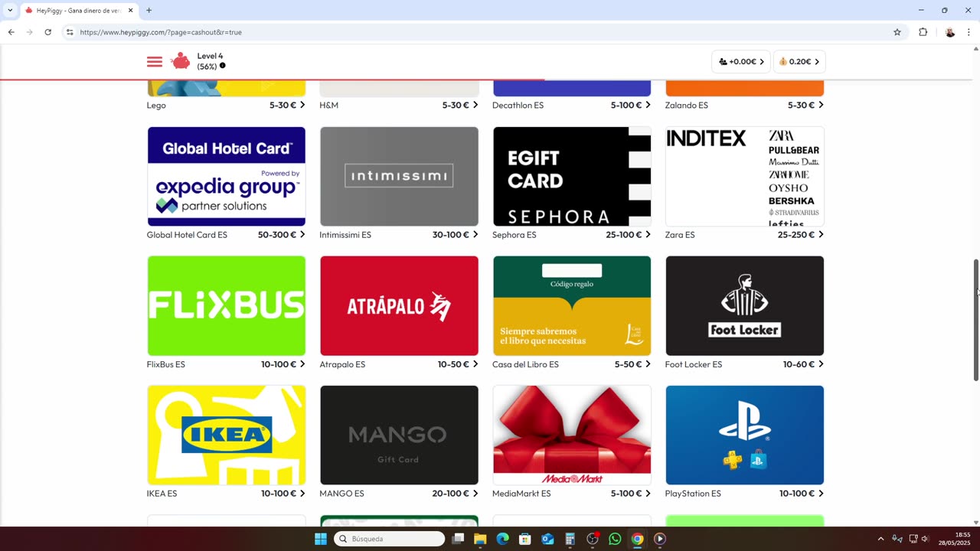The image size is (980, 551).
Task: Click the Foot Locker ES label
Action: click(x=694, y=364)
